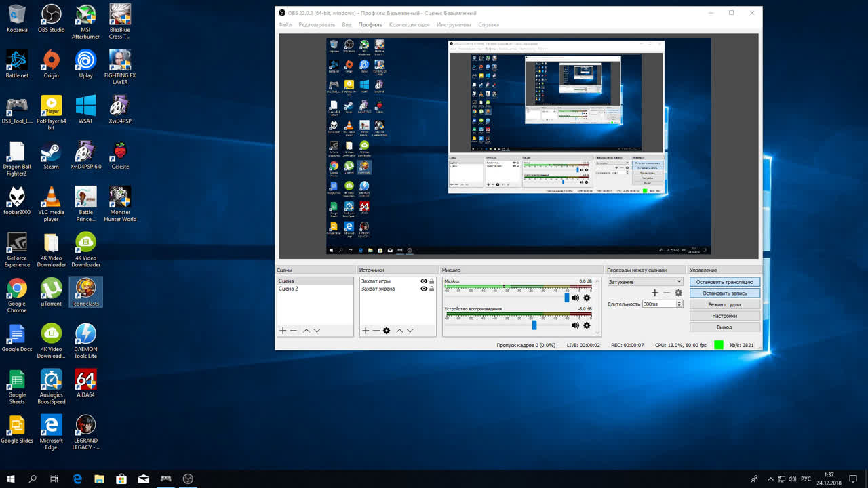Mute the Mic/Aux speaker icon
This screenshot has height=488, width=868.
[x=575, y=298]
